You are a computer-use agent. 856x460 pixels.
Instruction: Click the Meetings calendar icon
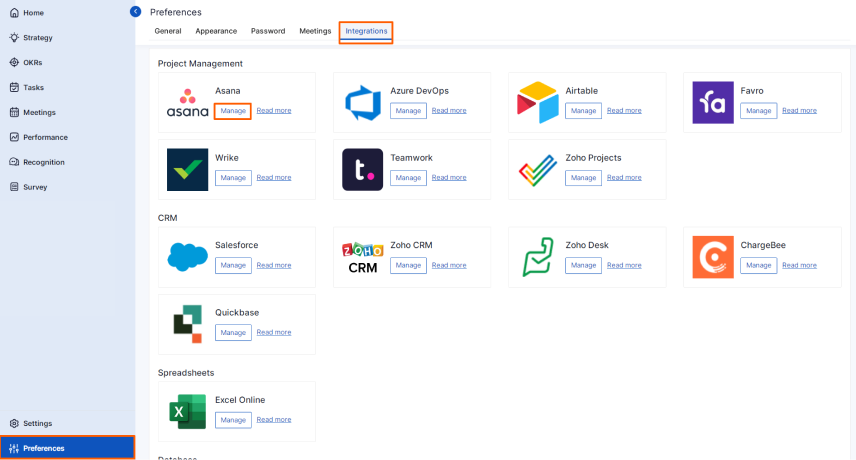click(x=14, y=112)
